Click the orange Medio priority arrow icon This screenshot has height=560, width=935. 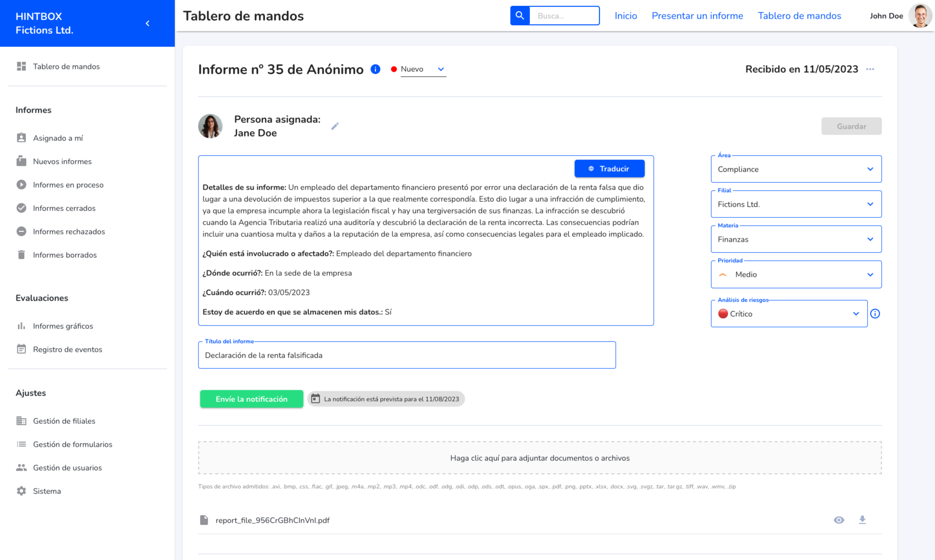point(722,274)
